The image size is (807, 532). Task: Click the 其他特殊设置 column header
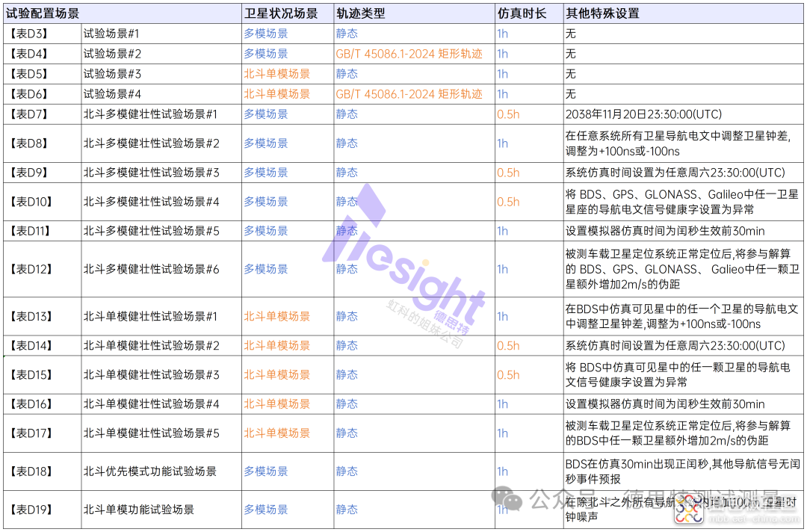coord(682,13)
